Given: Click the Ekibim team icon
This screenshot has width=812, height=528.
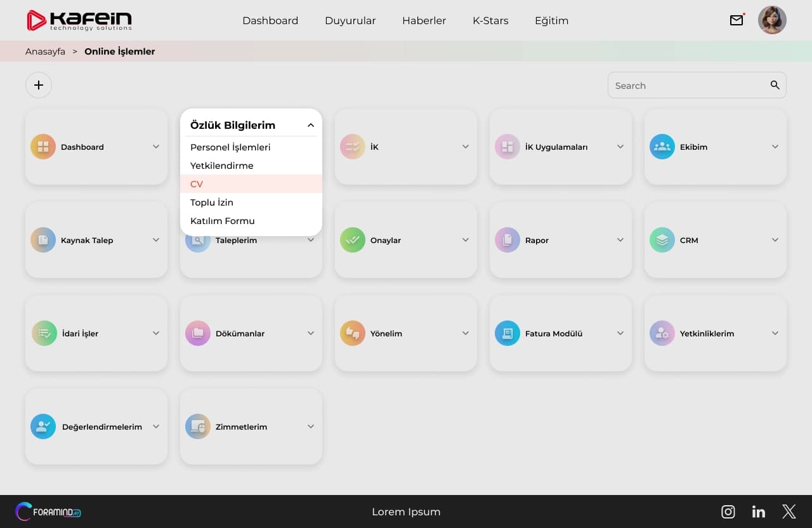Looking at the screenshot, I should 662,147.
